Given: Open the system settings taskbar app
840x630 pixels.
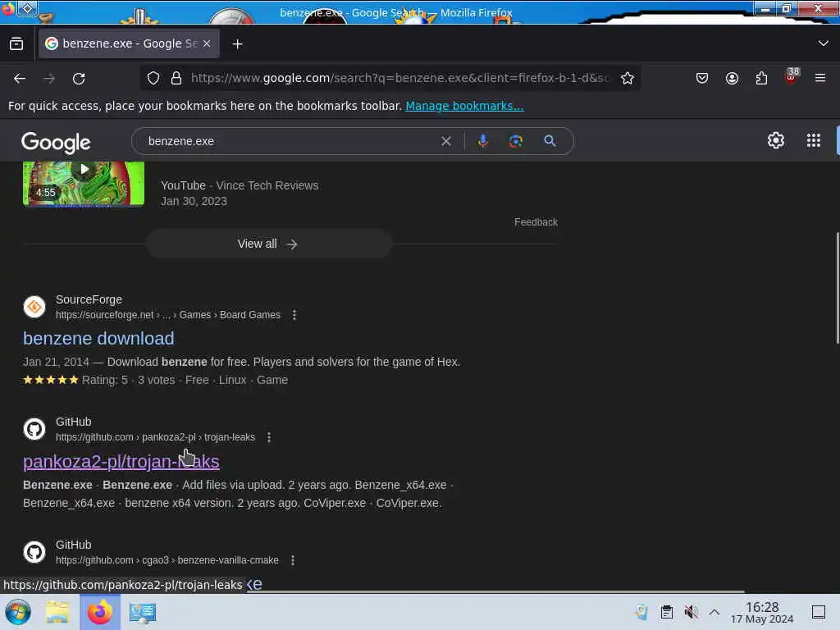Looking at the screenshot, I should point(143,612).
